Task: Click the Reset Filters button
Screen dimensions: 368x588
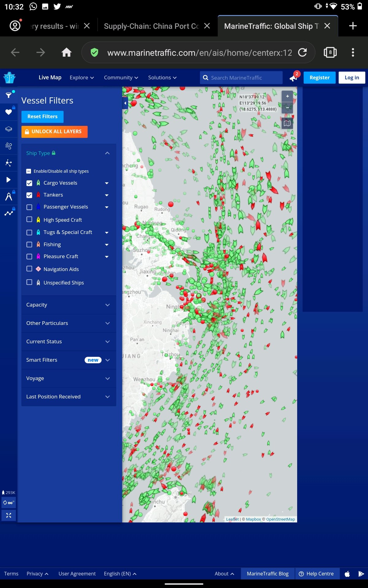Action: [x=42, y=117]
